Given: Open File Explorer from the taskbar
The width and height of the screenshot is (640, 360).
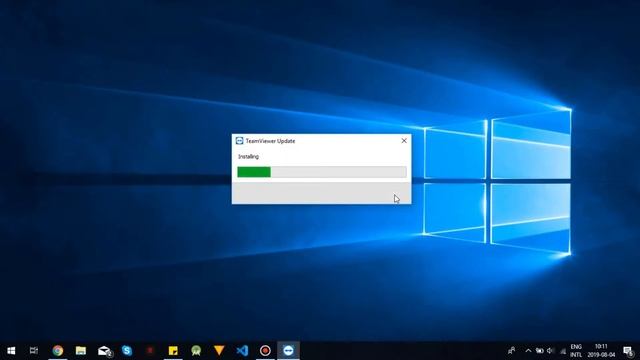Looking at the screenshot, I should tap(81, 351).
